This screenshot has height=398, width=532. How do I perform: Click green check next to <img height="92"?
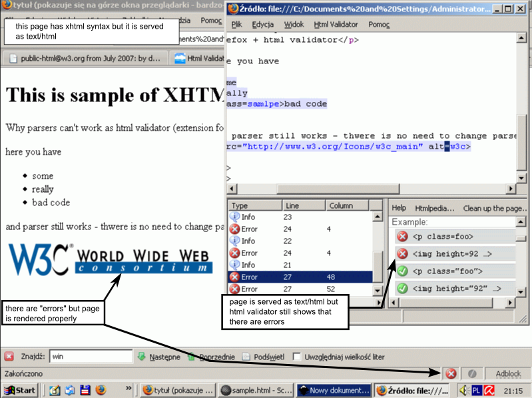click(402, 288)
